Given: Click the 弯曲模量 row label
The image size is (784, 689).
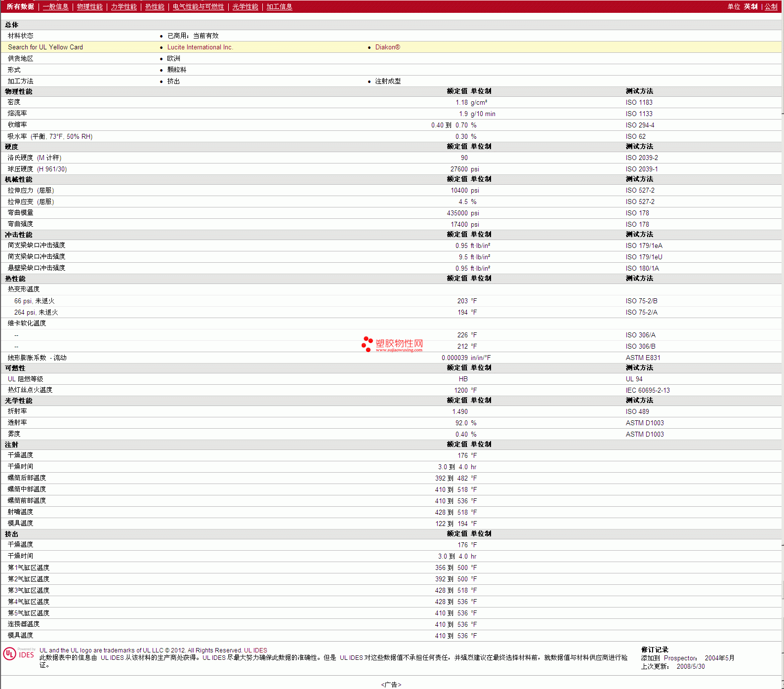Looking at the screenshot, I should pyautogui.click(x=21, y=213).
